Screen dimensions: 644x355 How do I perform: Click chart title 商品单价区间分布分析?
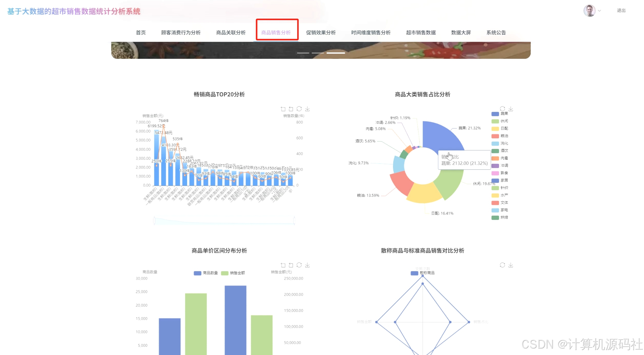click(x=219, y=250)
